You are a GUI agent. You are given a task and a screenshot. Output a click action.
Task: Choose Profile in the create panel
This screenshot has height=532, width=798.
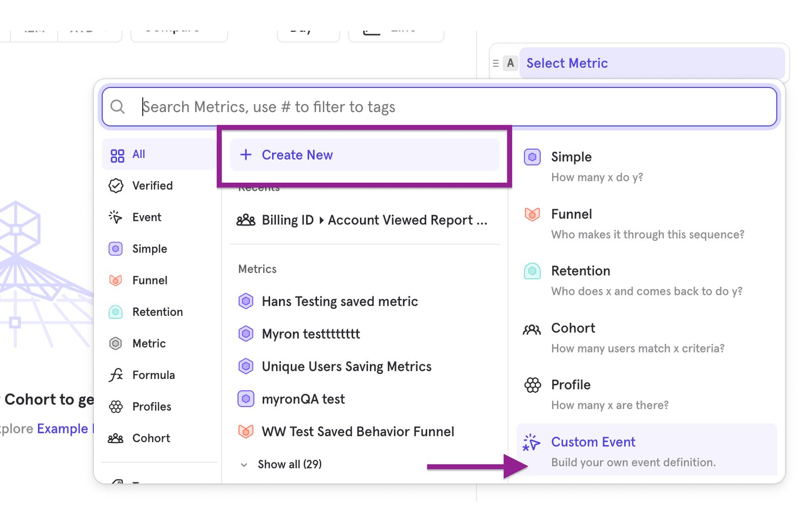[646, 394]
